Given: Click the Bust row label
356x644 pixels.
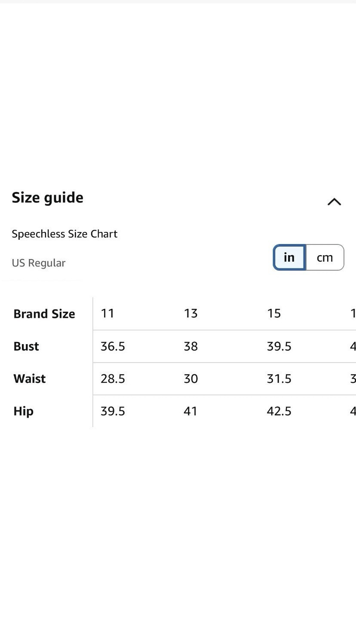Looking at the screenshot, I should pos(26,346).
